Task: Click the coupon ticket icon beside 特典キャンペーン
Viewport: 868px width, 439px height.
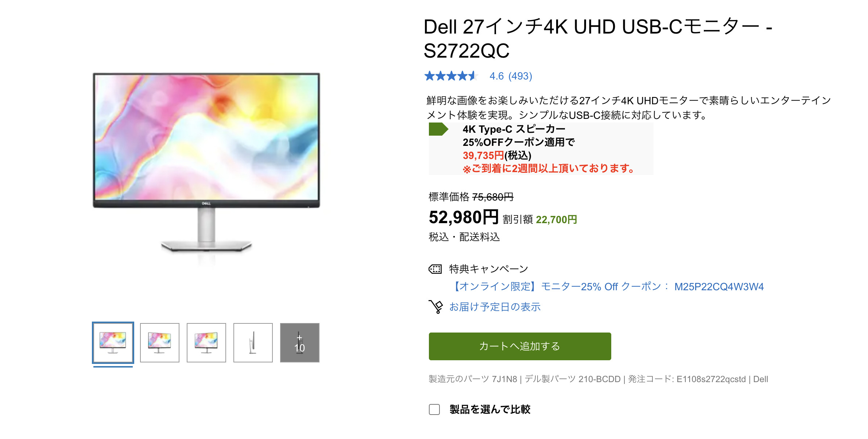Action: pyautogui.click(x=435, y=269)
